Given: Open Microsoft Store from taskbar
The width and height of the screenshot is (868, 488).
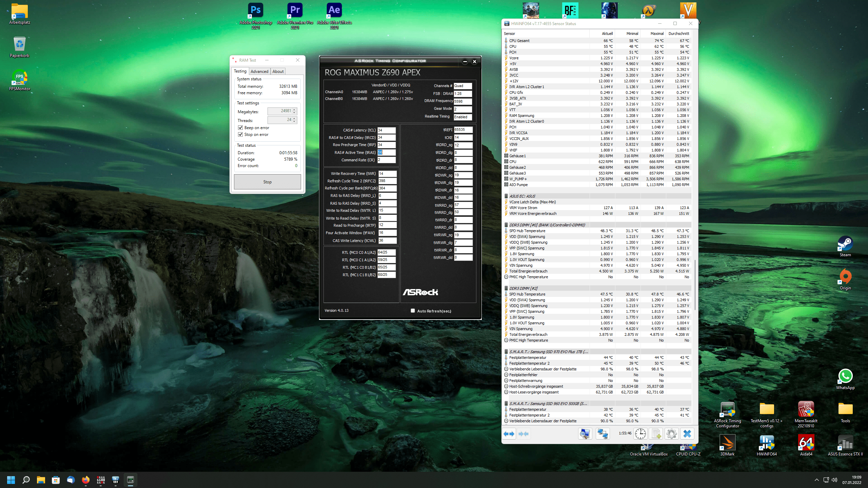Looking at the screenshot, I should pos(56,480).
